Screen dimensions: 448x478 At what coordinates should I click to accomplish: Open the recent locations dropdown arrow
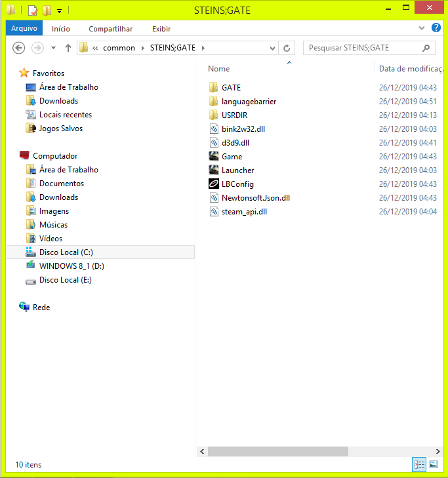pyautogui.click(x=53, y=48)
